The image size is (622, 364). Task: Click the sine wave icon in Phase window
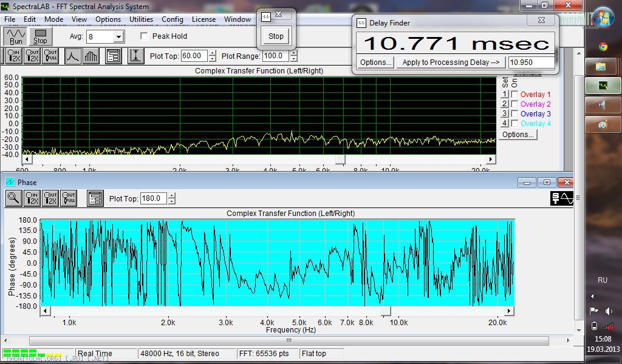pos(562,198)
